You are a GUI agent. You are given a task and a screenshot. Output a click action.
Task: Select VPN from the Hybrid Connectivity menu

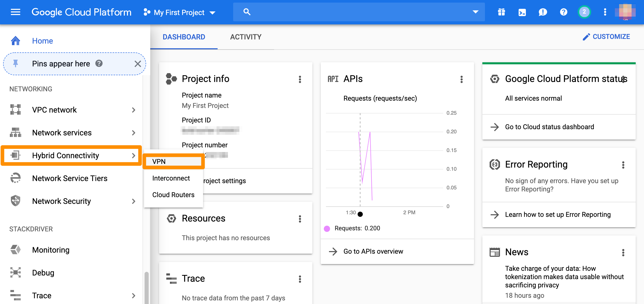[159, 161]
